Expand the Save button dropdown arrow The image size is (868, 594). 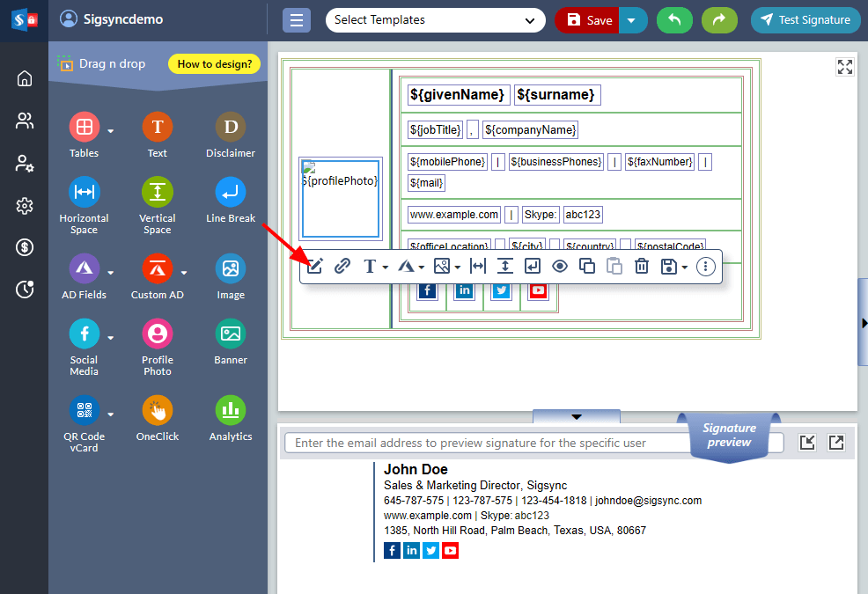coord(632,20)
